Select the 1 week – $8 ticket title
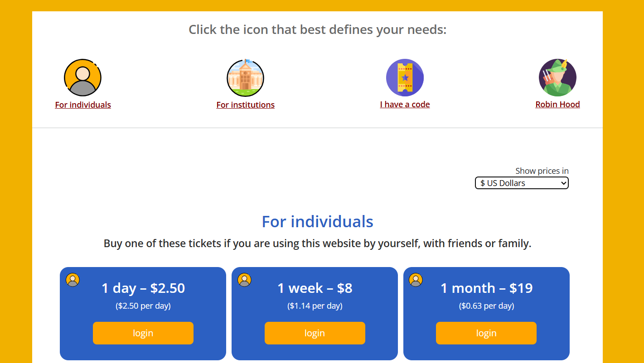This screenshot has width=644, height=363. pyautogui.click(x=315, y=288)
